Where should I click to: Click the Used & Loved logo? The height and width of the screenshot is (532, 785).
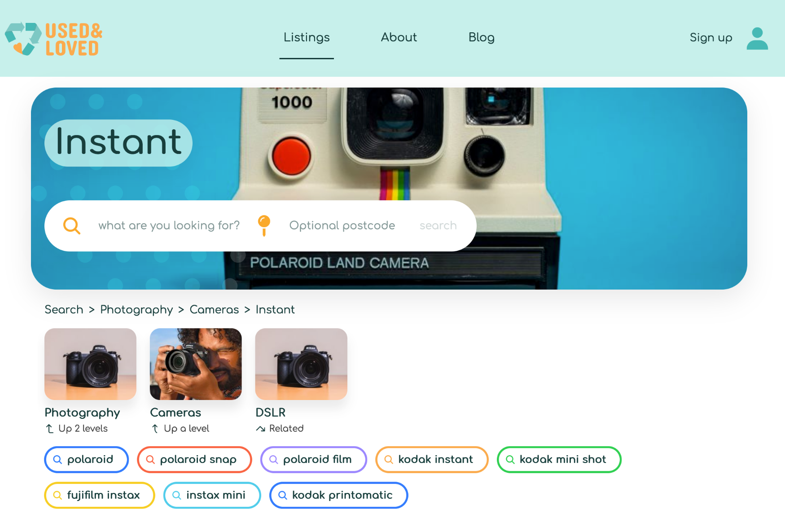(54, 39)
